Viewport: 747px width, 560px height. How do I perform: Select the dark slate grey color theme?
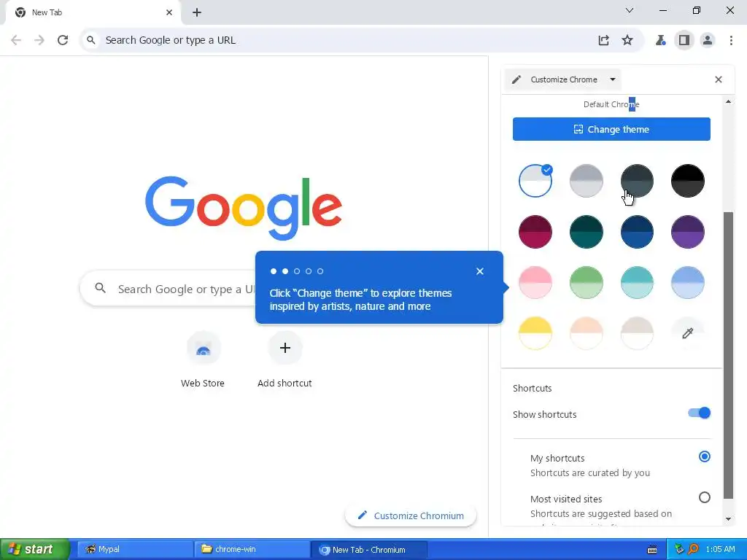click(x=637, y=181)
